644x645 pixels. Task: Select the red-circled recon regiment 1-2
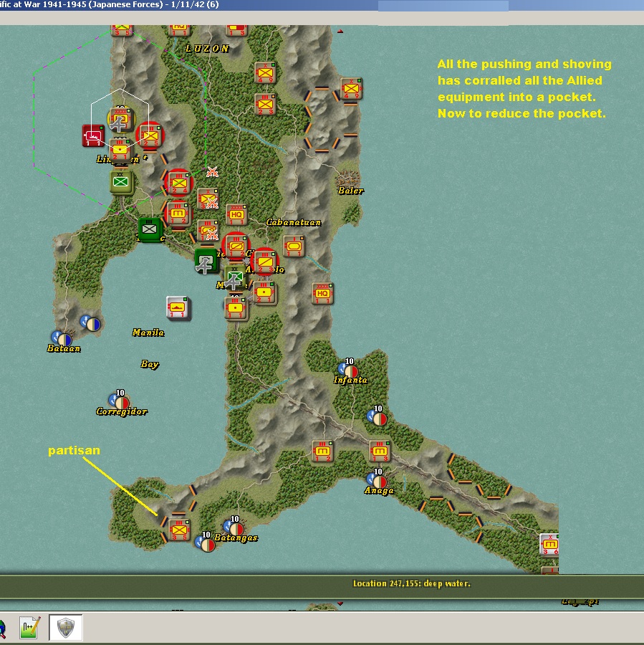236,246
